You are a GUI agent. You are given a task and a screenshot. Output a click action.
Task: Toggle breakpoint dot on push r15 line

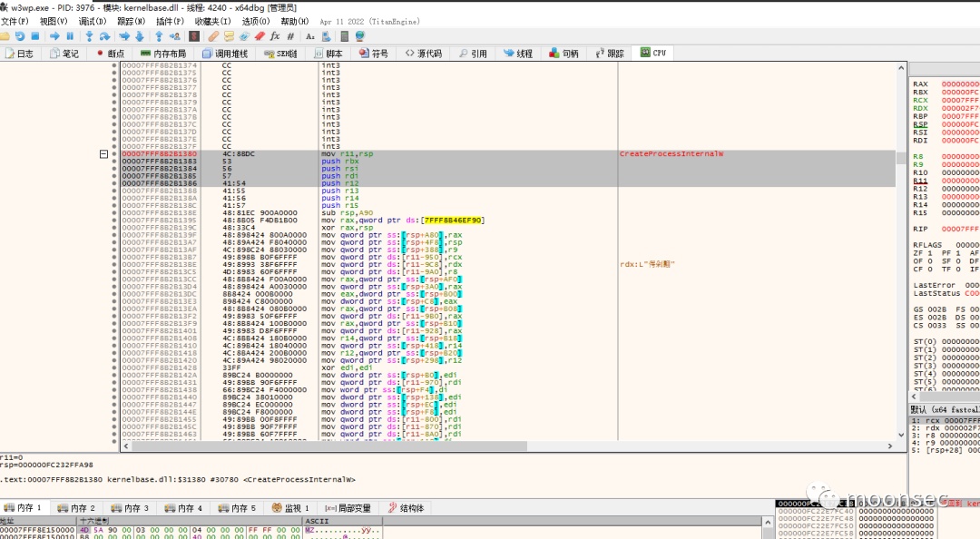pyautogui.click(x=114, y=206)
